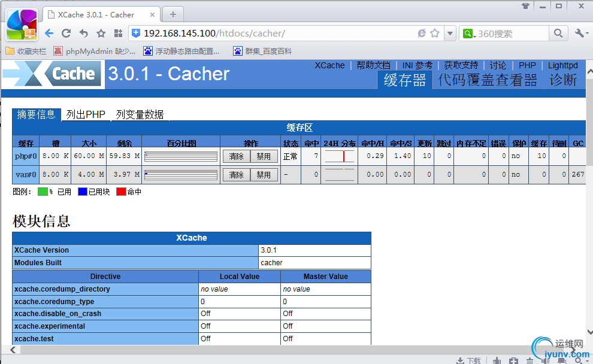This screenshot has height=364, width=593.
Task: Click the 360 browser logo
Action: coord(22,25)
